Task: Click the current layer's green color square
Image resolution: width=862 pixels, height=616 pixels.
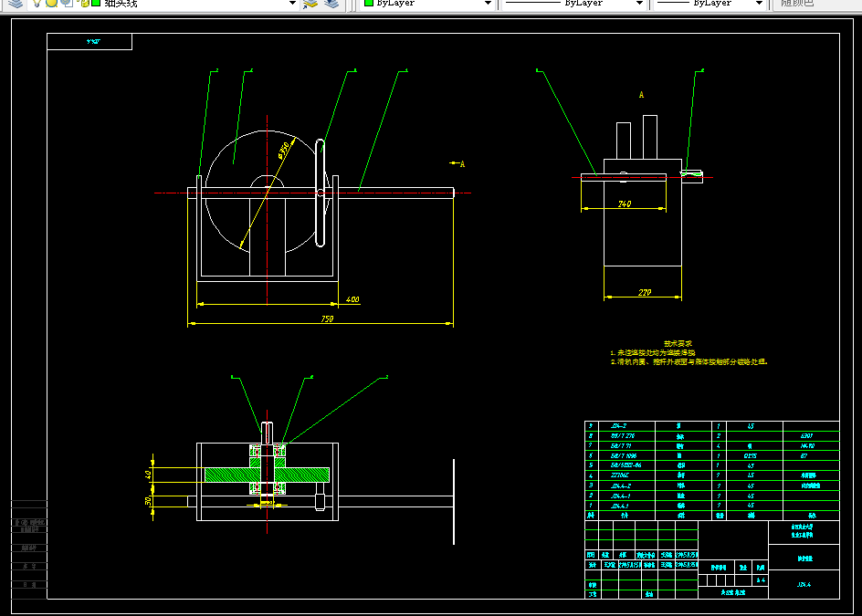Action: (x=96, y=3)
